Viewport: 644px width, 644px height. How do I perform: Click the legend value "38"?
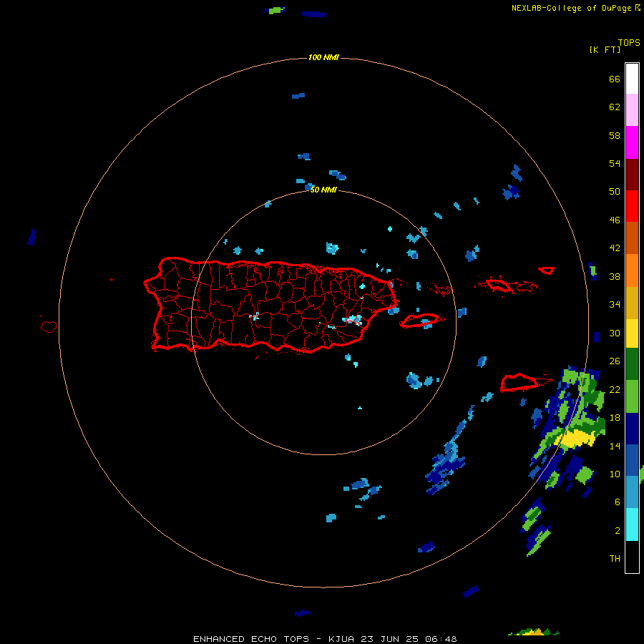[615, 277]
